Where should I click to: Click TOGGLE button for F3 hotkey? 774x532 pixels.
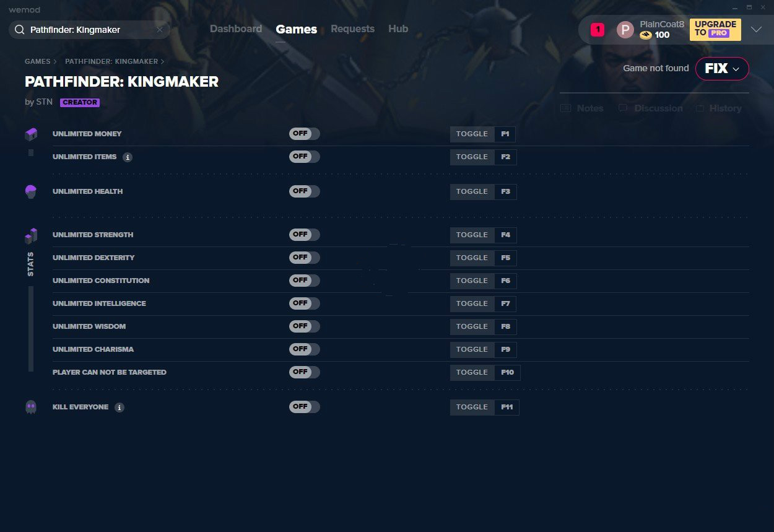point(472,191)
